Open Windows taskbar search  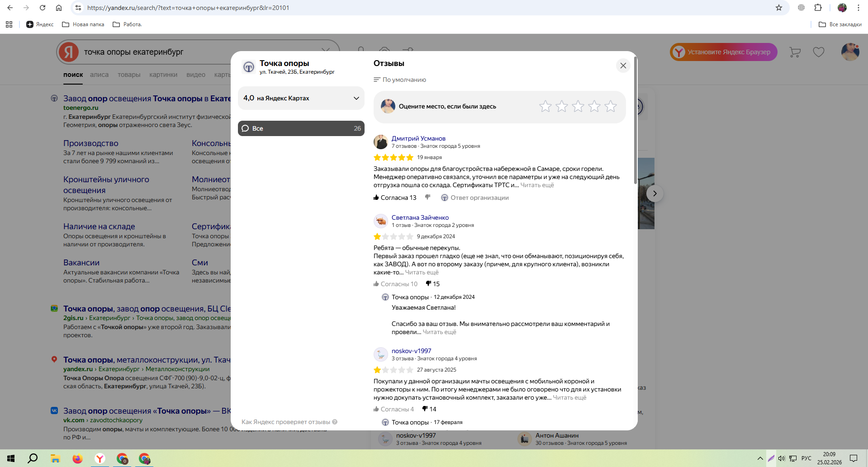tap(33, 458)
